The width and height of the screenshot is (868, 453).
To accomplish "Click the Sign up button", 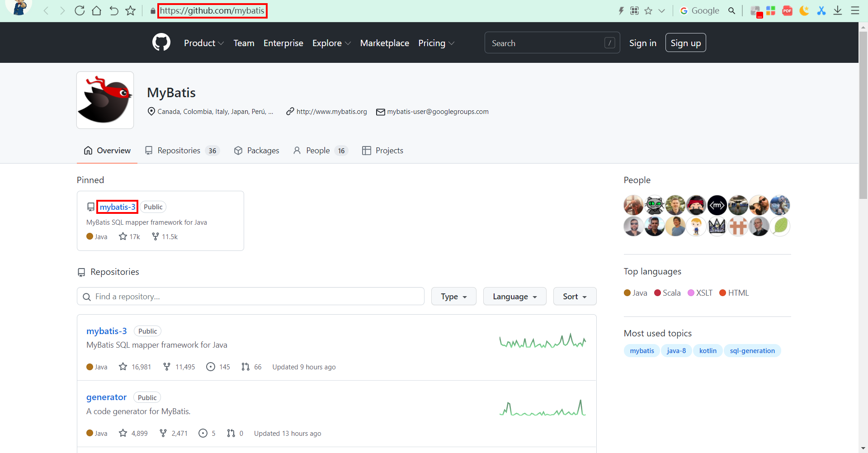I will tap(686, 43).
